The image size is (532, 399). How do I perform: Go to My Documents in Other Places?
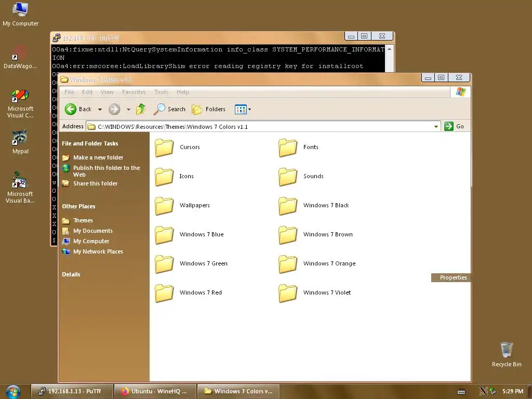[x=87, y=231]
